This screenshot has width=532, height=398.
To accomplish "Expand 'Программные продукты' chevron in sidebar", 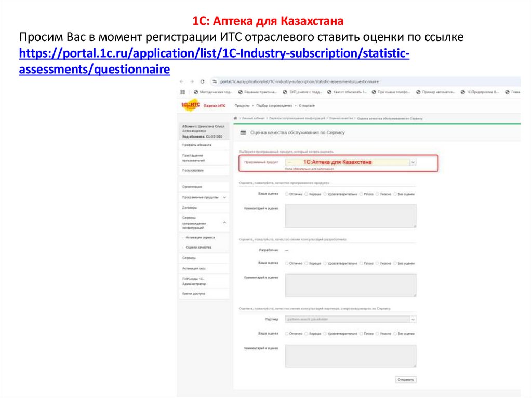I will [224, 197].
